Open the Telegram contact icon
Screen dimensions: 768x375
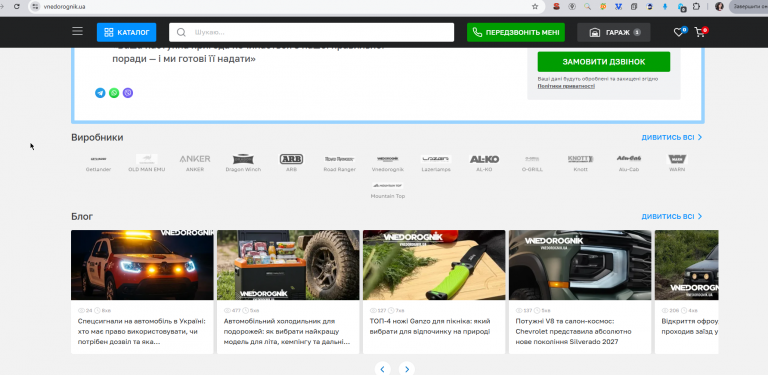(100, 93)
